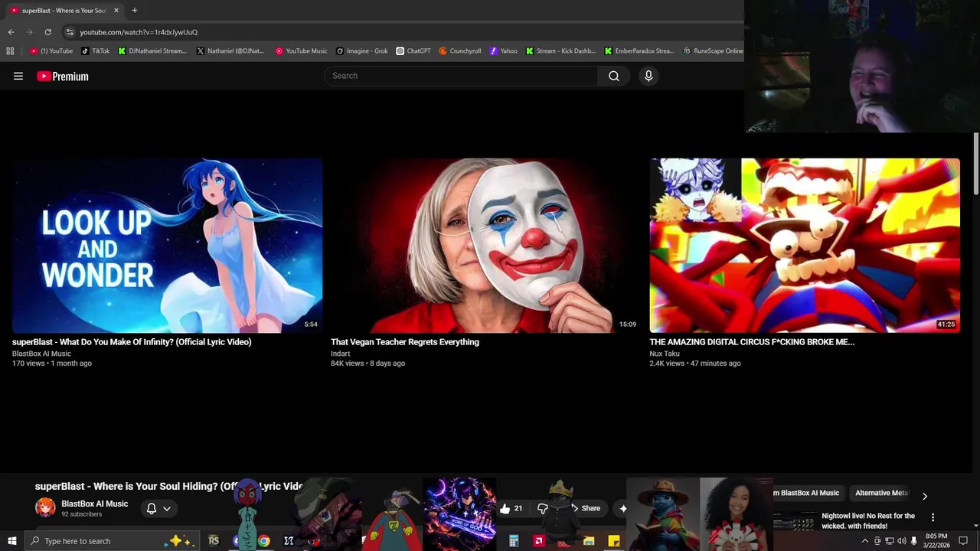This screenshot has height=551, width=980.
Task: Open Chrome from the taskbar
Action: [x=263, y=541]
